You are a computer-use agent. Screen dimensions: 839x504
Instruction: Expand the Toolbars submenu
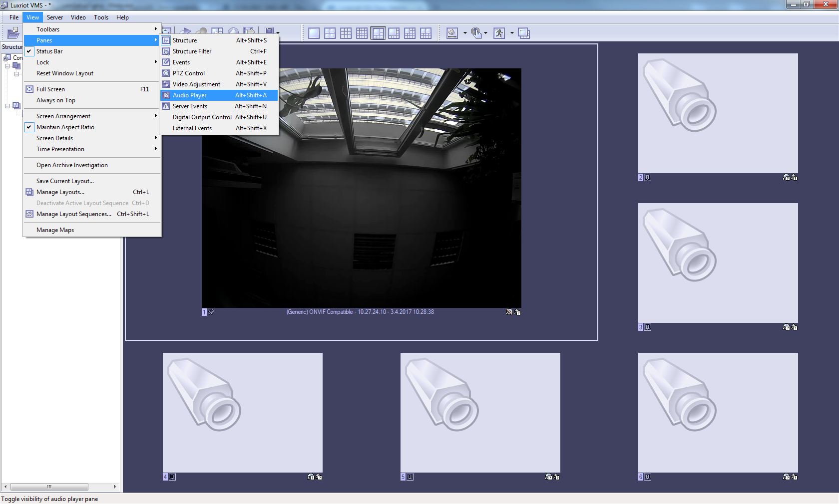point(48,29)
